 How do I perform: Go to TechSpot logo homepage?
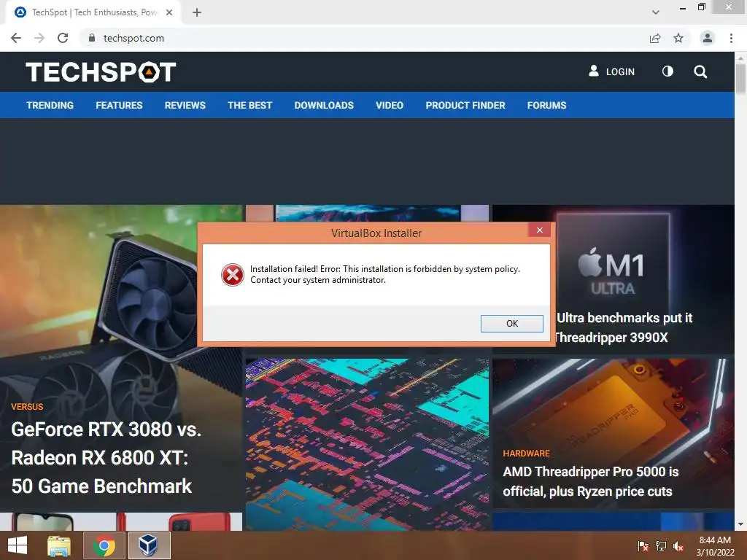101,72
